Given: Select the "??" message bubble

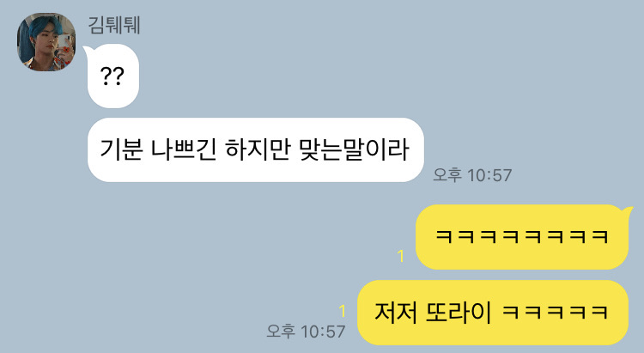Looking at the screenshot, I should (x=113, y=76).
